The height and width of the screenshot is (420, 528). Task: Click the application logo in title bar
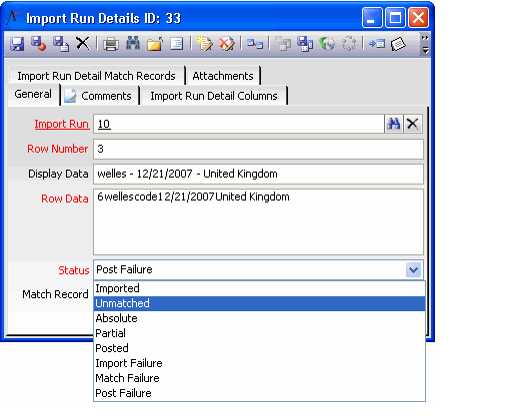(x=13, y=18)
